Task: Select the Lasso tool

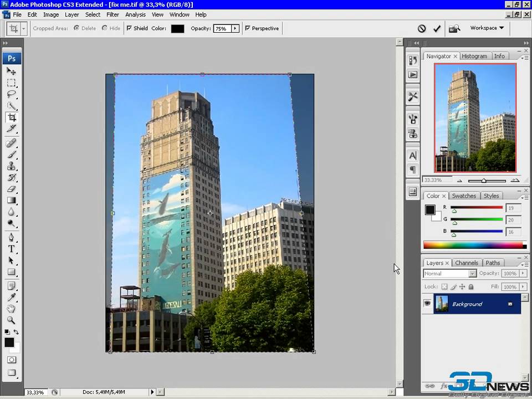Action: pyautogui.click(x=11, y=94)
